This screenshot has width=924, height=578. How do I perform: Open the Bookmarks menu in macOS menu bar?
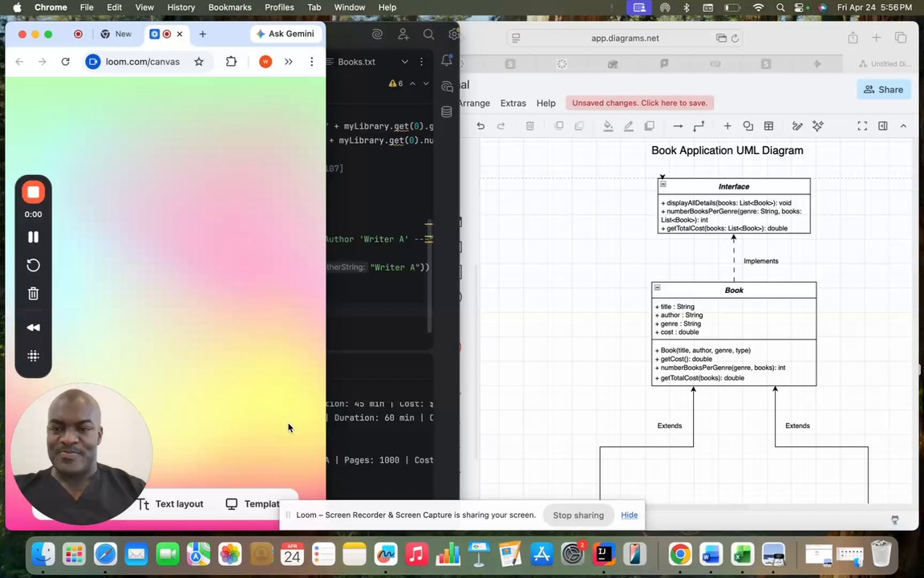(x=230, y=7)
